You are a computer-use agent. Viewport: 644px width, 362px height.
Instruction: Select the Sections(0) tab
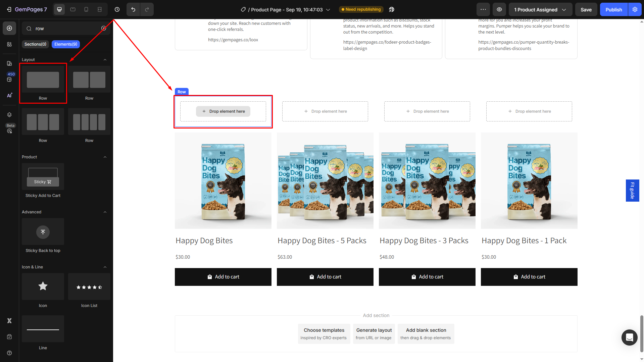coord(35,44)
